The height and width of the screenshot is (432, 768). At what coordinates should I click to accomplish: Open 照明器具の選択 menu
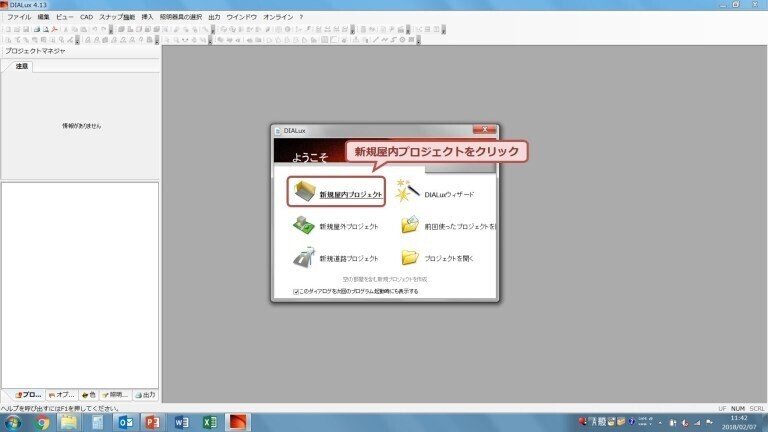click(x=180, y=17)
